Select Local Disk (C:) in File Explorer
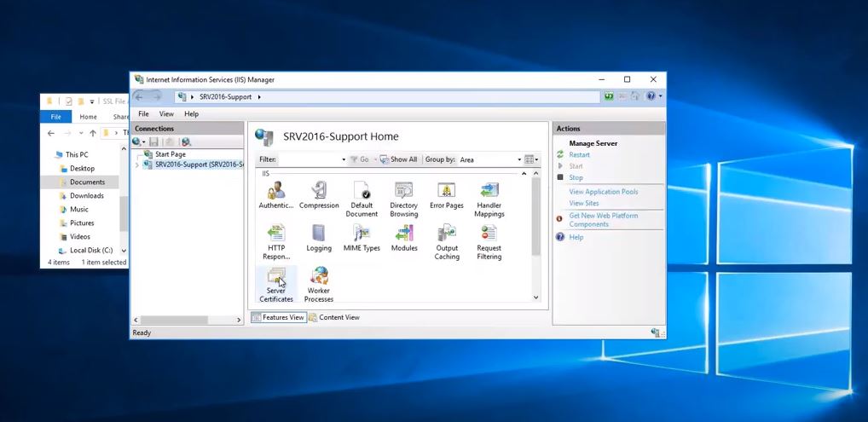This screenshot has height=422, width=868. point(90,251)
